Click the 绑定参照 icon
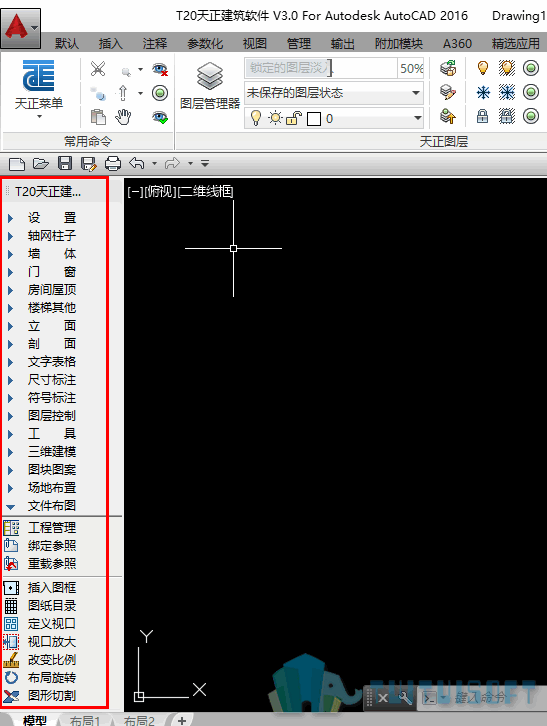Viewport: 547px width, 726px height. [x=11, y=546]
